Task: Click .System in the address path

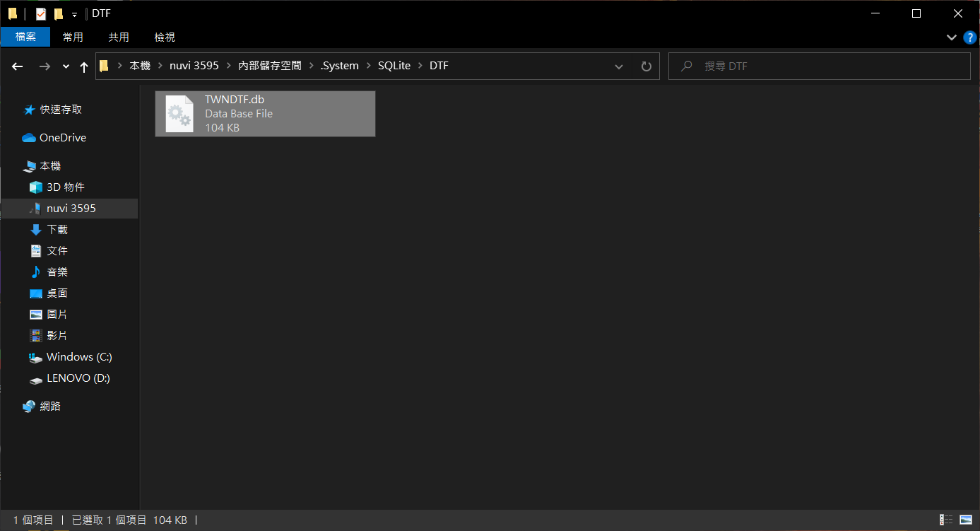Action: (x=339, y=66)
